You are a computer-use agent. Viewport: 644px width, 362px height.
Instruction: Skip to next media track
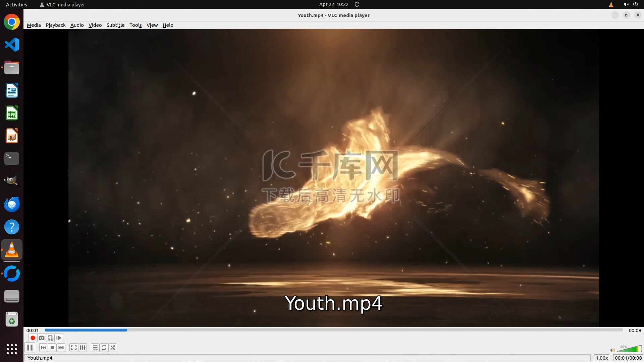[61, 348]
